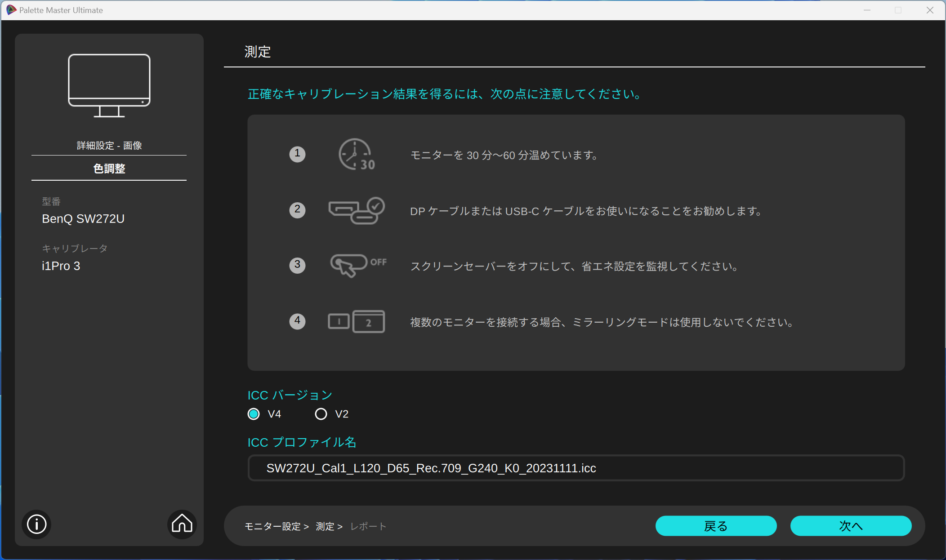
Task: Click the スクリーンセーバー instruction text
Action: coord(574,266)
